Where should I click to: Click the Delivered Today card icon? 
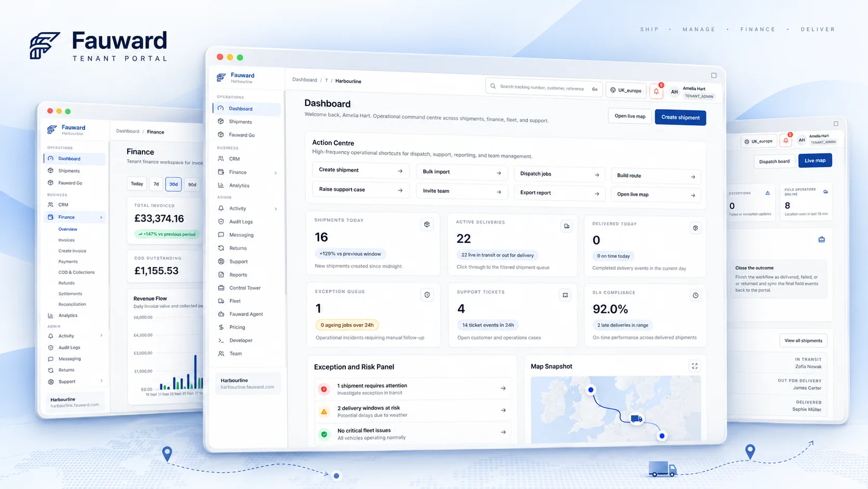(695, 228)
